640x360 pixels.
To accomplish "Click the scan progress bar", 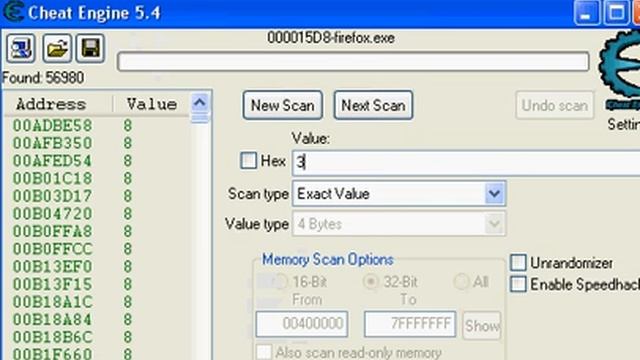I will [353, 62].
